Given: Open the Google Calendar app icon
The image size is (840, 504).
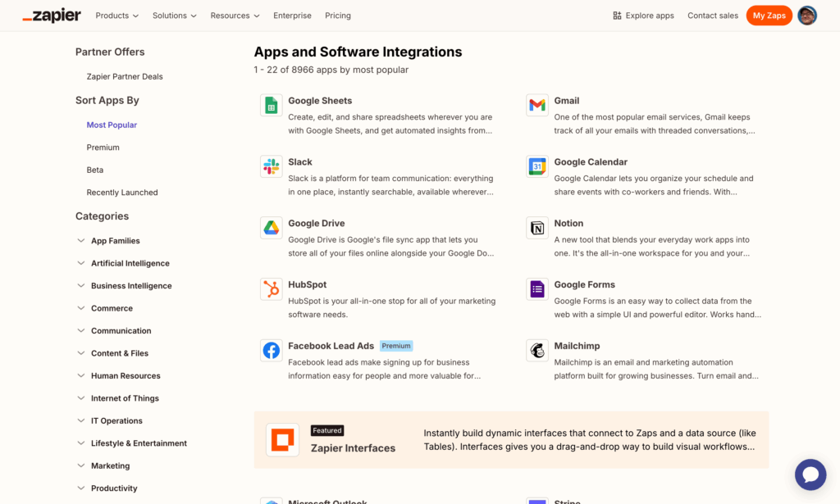Looking at the screenshot, I should (x=536, y=166).
